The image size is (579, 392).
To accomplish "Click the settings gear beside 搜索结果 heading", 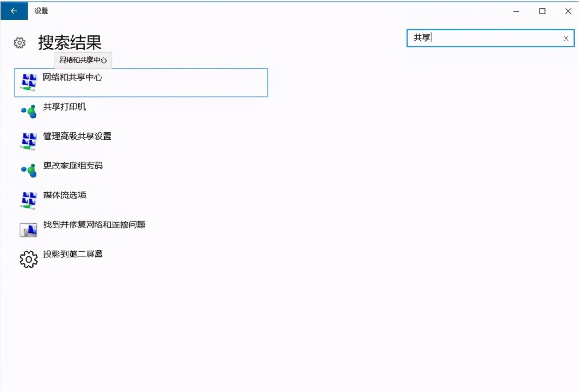I will (x=19, y=42).
